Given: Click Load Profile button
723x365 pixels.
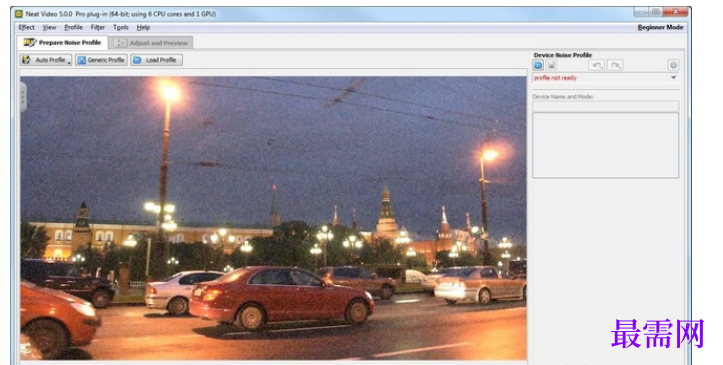Looking at the screenshot, I should click(156, 60).
